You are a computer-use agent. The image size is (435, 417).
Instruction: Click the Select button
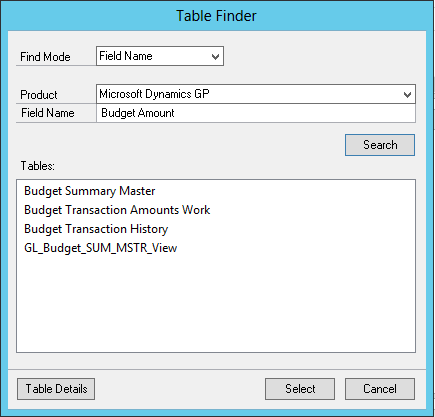click(x=300, y=389)
